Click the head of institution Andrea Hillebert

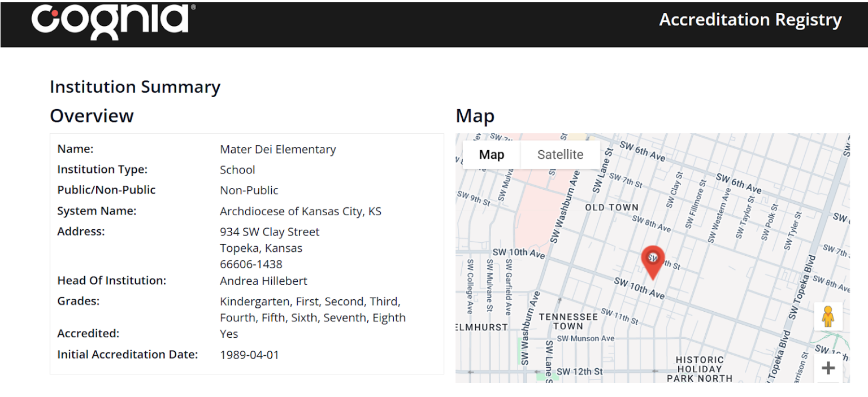263,281
